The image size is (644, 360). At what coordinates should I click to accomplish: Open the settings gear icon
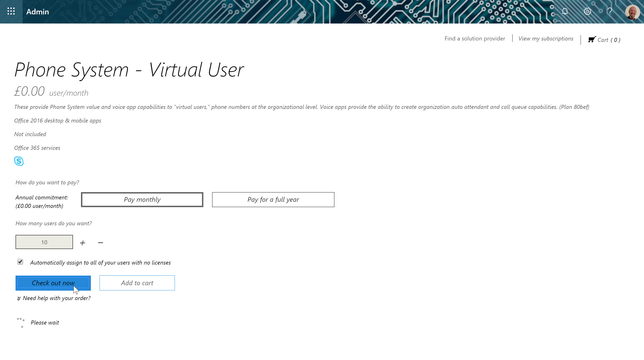587,12
